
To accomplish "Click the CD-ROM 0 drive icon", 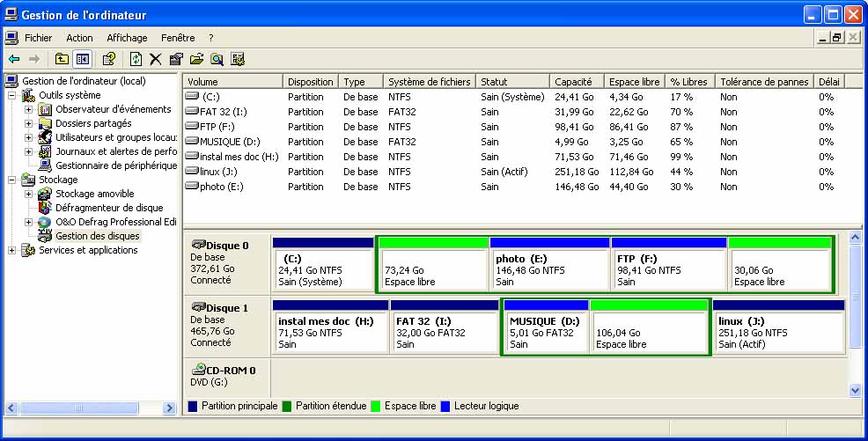I will tap(198, 370).
